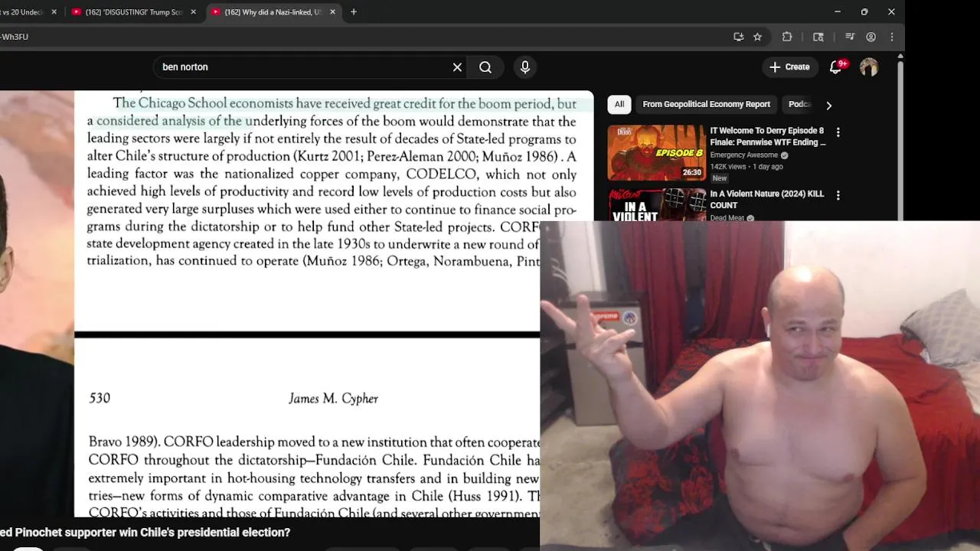
Task: Select the 'All' filter chip
Action: 619,105
